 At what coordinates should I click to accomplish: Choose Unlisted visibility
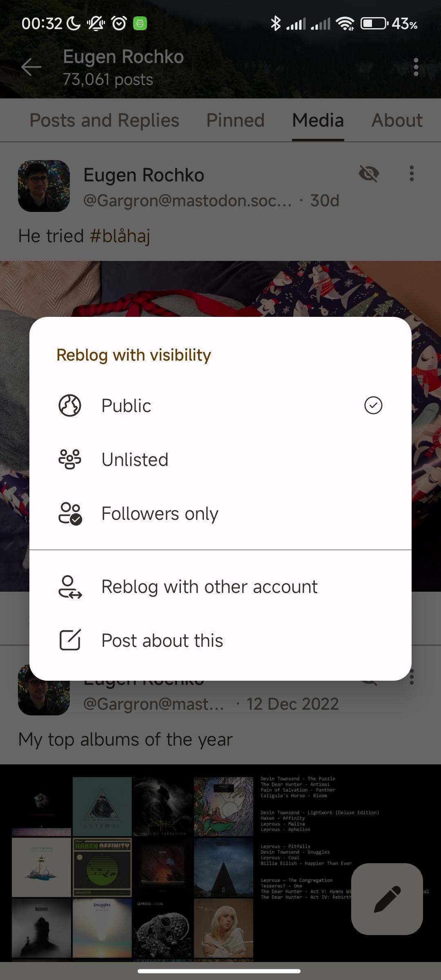tap(220, 459)
